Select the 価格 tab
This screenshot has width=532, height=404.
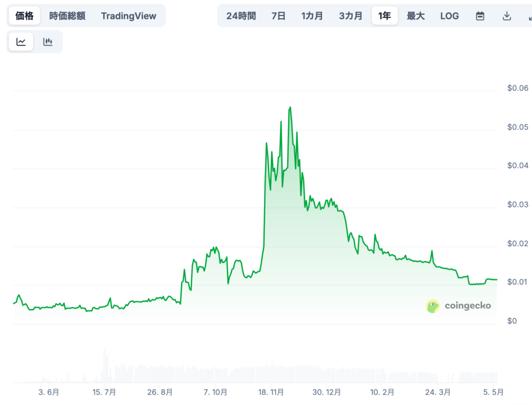click(24, 16)
